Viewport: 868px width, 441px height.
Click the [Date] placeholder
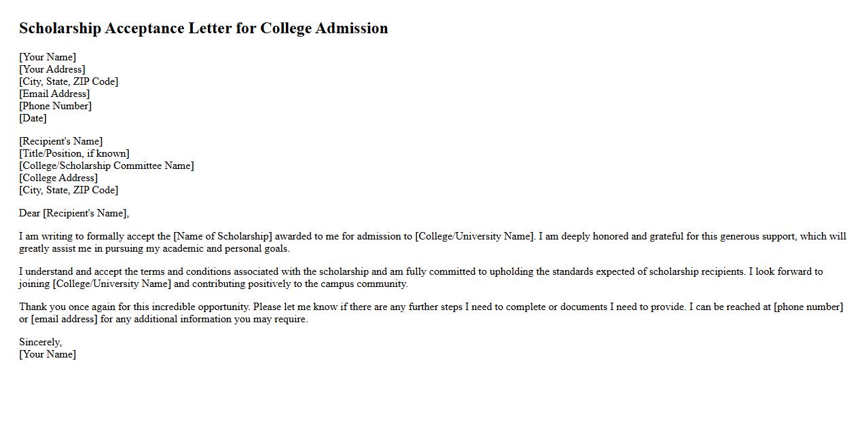[33, 118]
